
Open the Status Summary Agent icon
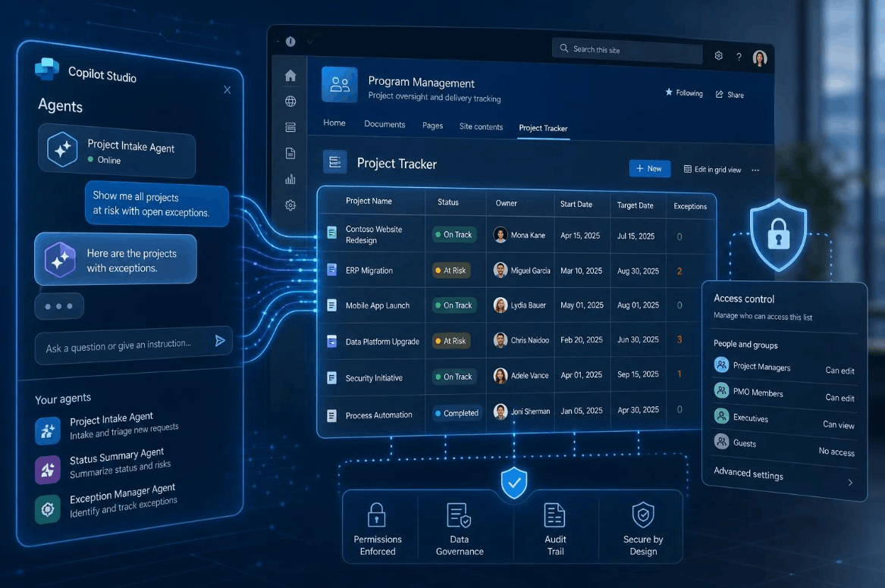point(48,469)
